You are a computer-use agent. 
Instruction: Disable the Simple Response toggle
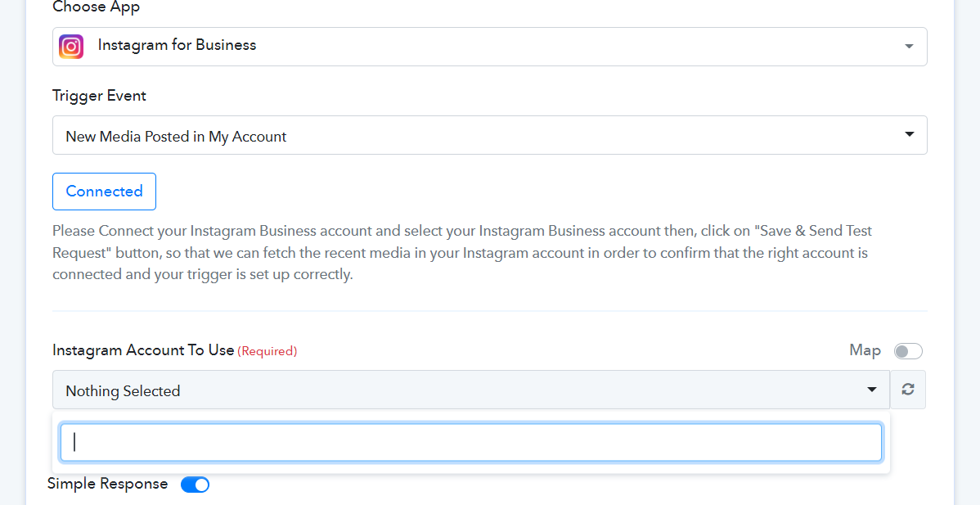point(195,485)
